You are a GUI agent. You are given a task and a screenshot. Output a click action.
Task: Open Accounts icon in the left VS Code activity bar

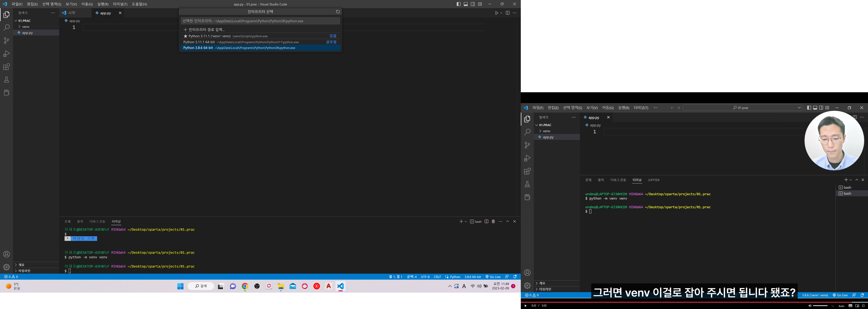[6, 254]
